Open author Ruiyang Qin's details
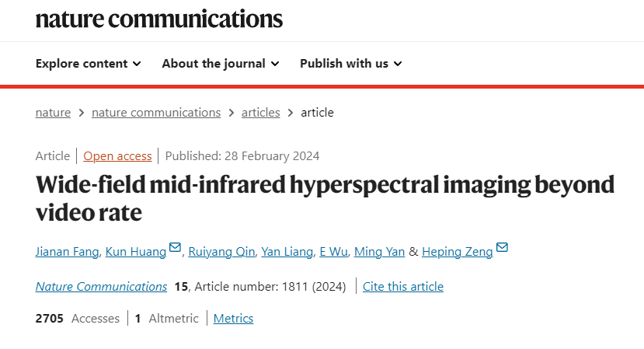Screen dimensions: 644x349 click(221, 252)
